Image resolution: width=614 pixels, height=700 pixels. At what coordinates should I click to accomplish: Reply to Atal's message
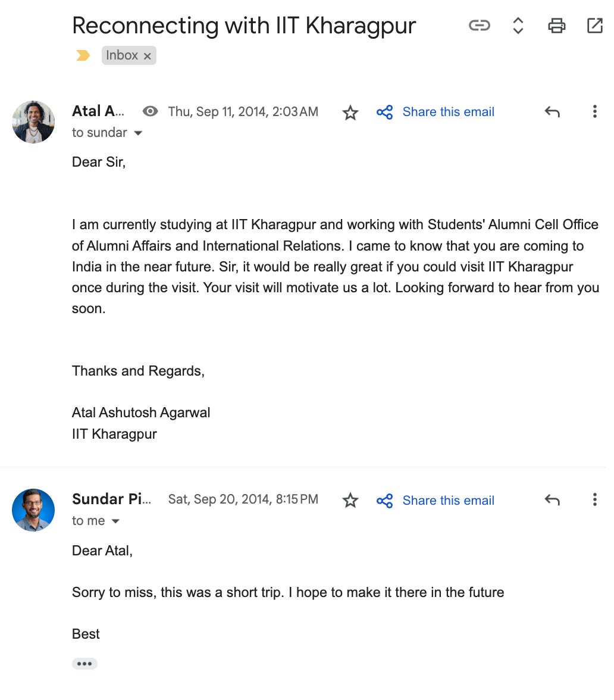(x=552, y=112)
